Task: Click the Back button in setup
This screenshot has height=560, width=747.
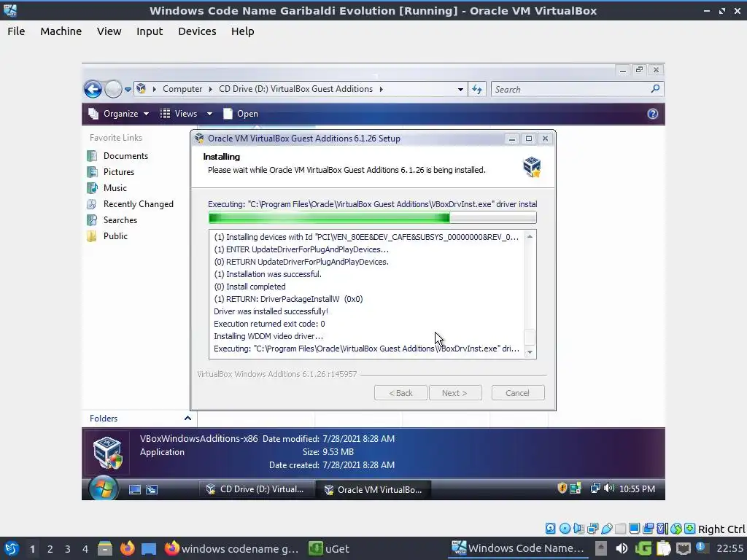Action: [400, 393]
